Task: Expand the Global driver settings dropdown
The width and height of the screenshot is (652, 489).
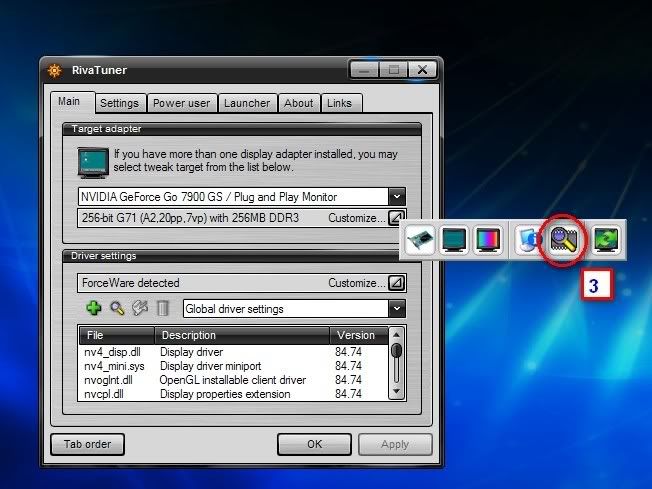Action: 397,309
